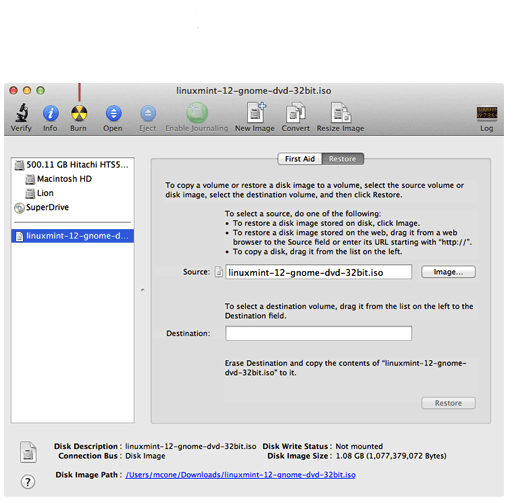Click into the Source field
This screenshot has height=500, width=507.
coord(319,272)
